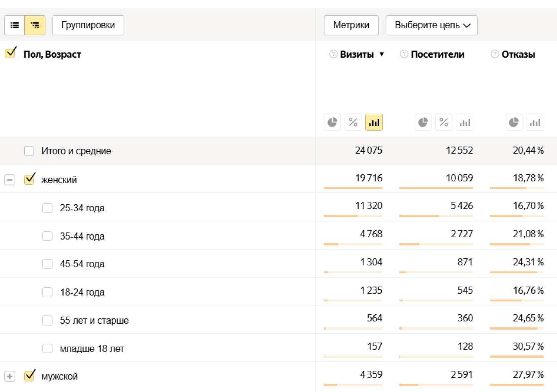Check the 25-34 года checkbox

(47, 208)
